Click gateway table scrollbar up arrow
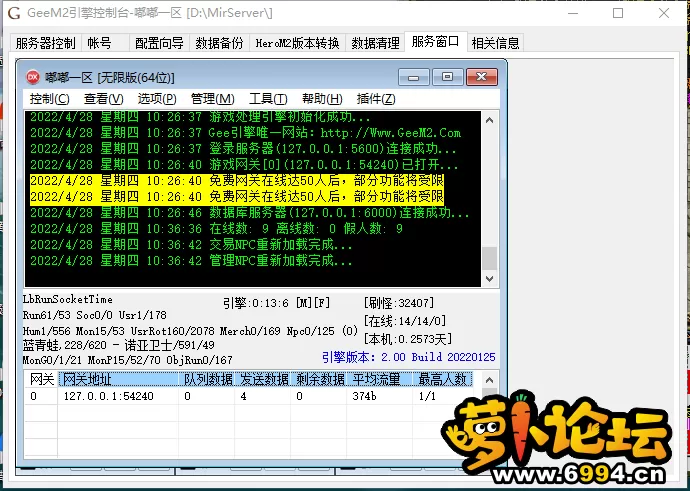 point(490,380)
